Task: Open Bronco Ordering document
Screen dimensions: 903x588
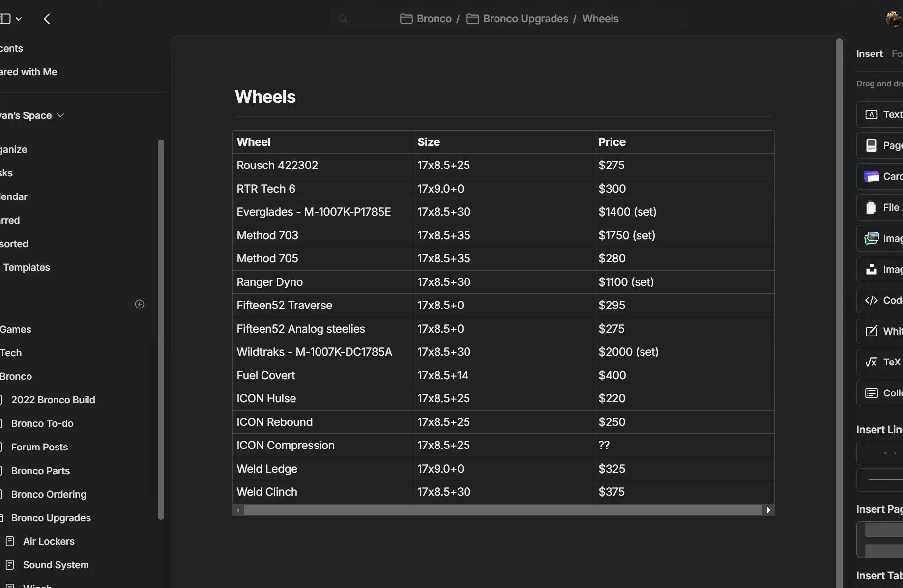Action: [x=49, y=494]
